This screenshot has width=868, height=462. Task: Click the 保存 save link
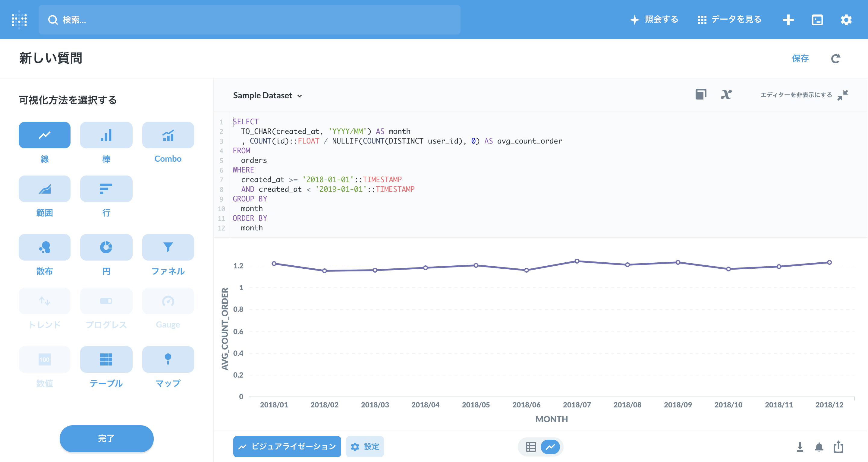click(800, 58)
